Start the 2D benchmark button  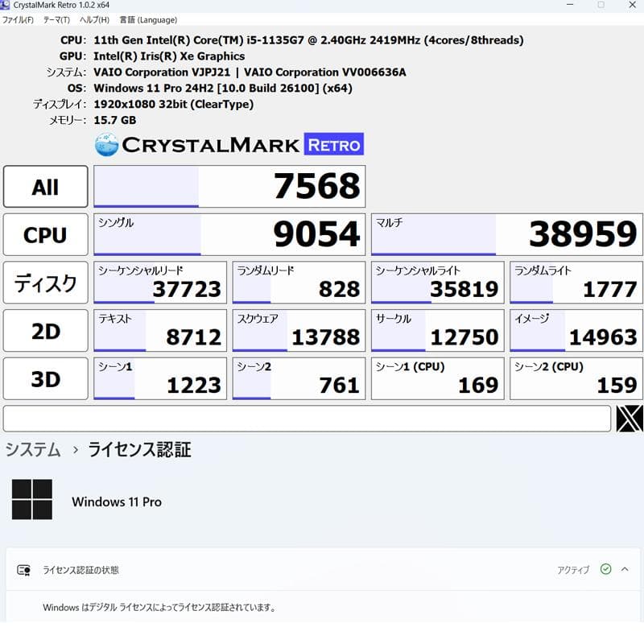pyautogui.click(x=46, y=331)
